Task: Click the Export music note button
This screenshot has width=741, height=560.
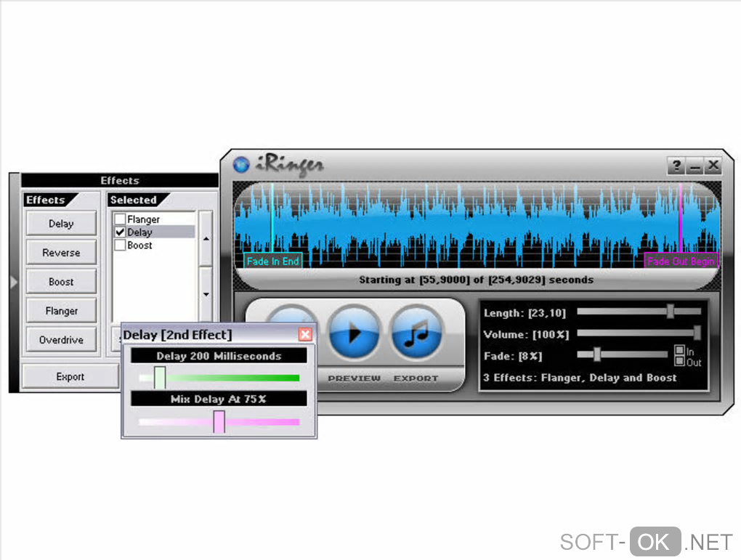Action: [x=417, y=333]
